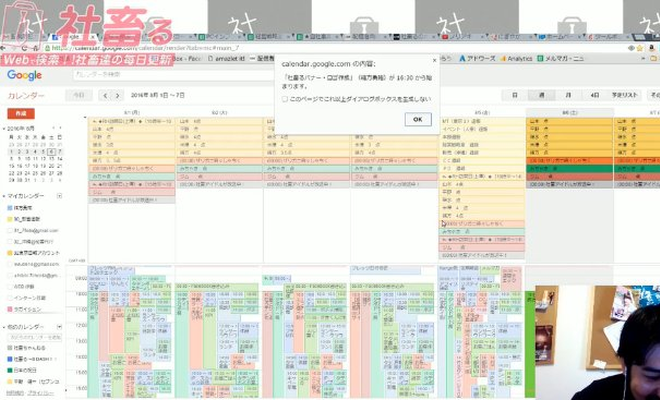
Task: Click the Google logo
Action: (x=24, y=75)
